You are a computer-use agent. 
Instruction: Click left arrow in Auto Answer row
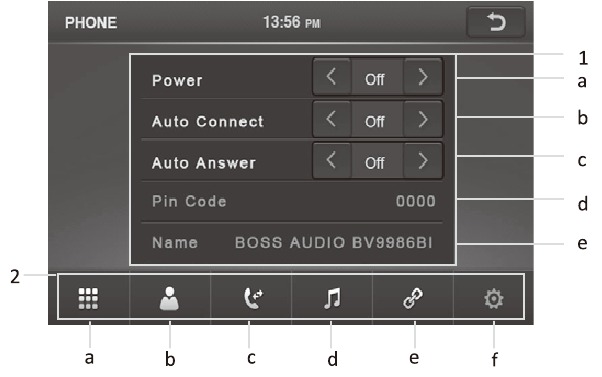click(332, 160)
